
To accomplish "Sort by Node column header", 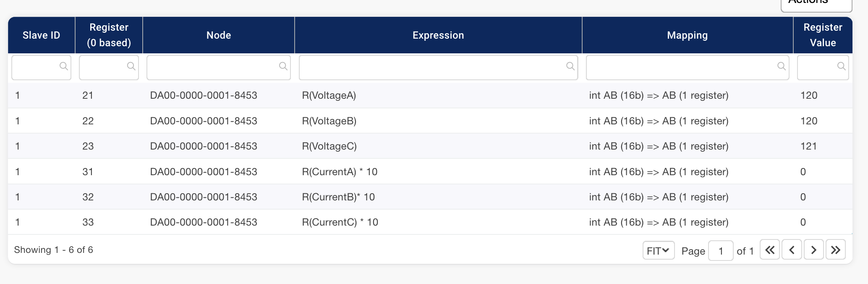I will (219, 35).
